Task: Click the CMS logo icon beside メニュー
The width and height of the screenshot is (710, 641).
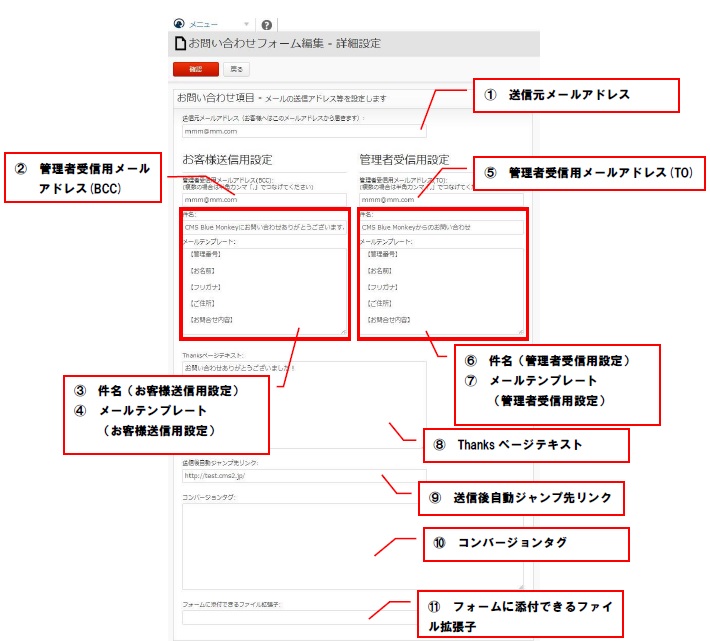Action: point(179,24)
